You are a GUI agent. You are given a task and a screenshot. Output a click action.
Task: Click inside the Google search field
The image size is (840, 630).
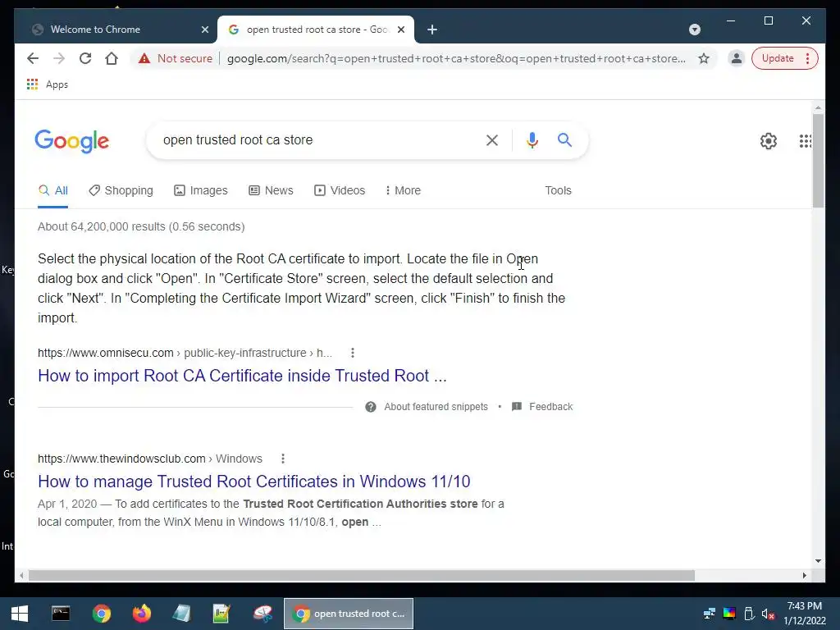[x=316, y=140]
